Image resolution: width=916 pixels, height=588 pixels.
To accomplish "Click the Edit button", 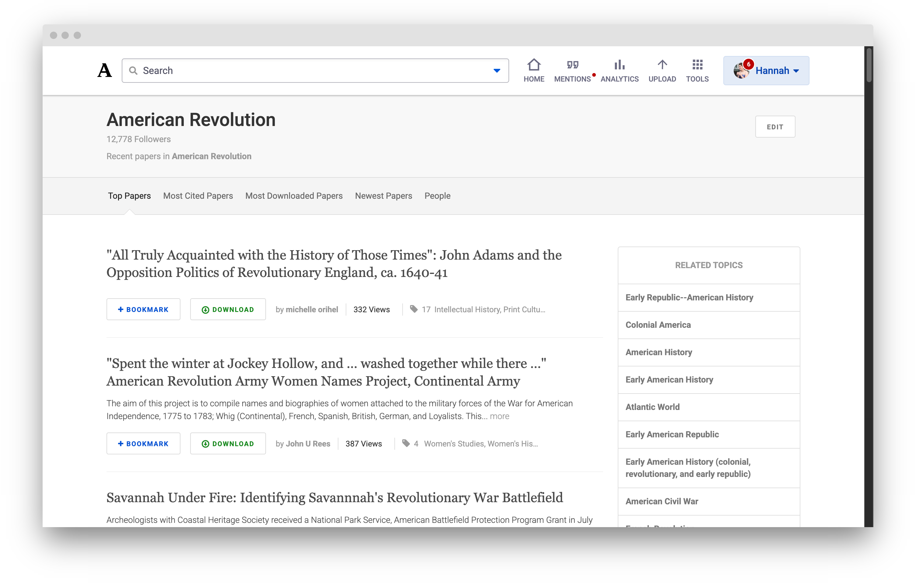I will point(775,127).
